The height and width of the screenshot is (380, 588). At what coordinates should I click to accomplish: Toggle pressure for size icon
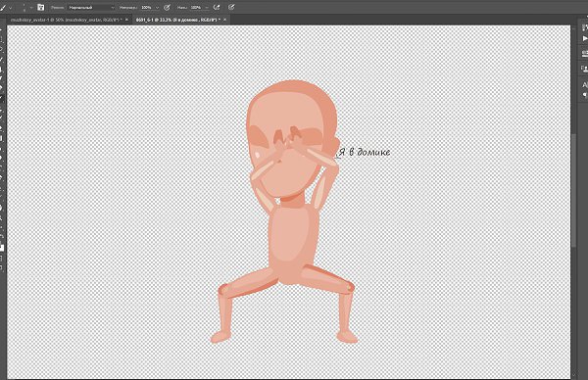tap(231, 7)
